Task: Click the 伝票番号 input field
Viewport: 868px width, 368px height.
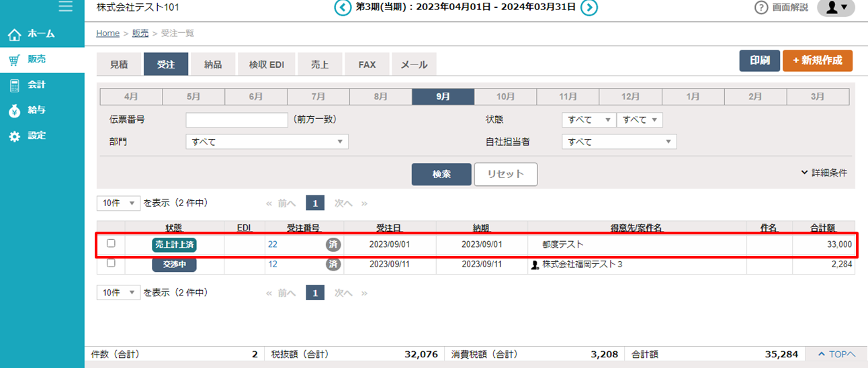Action: point(236,120)
